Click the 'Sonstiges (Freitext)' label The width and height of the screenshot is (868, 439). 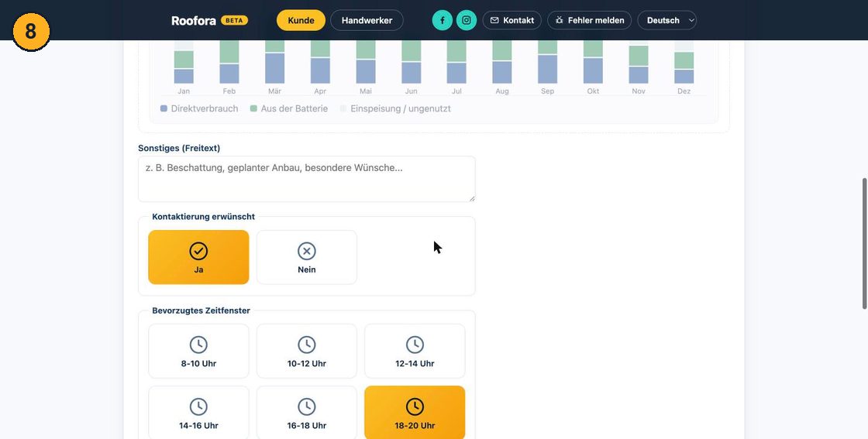click(x=179, y=148)
